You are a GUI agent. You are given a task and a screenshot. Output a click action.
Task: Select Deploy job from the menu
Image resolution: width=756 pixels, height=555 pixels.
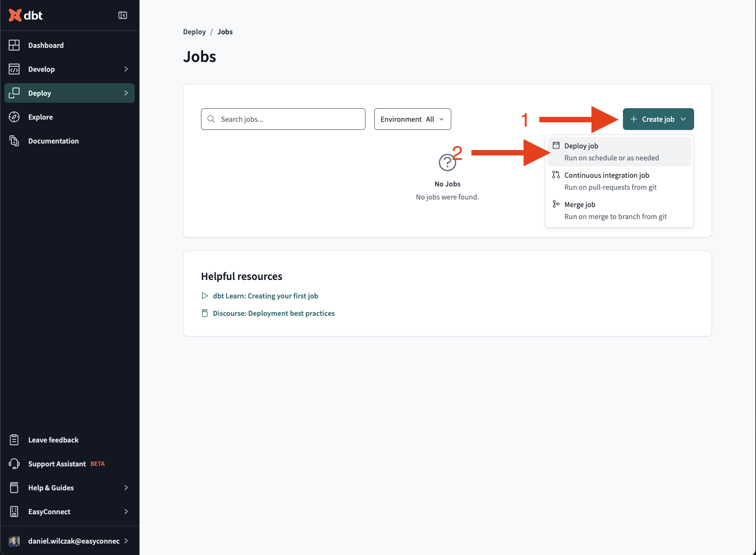click(619, 152)
